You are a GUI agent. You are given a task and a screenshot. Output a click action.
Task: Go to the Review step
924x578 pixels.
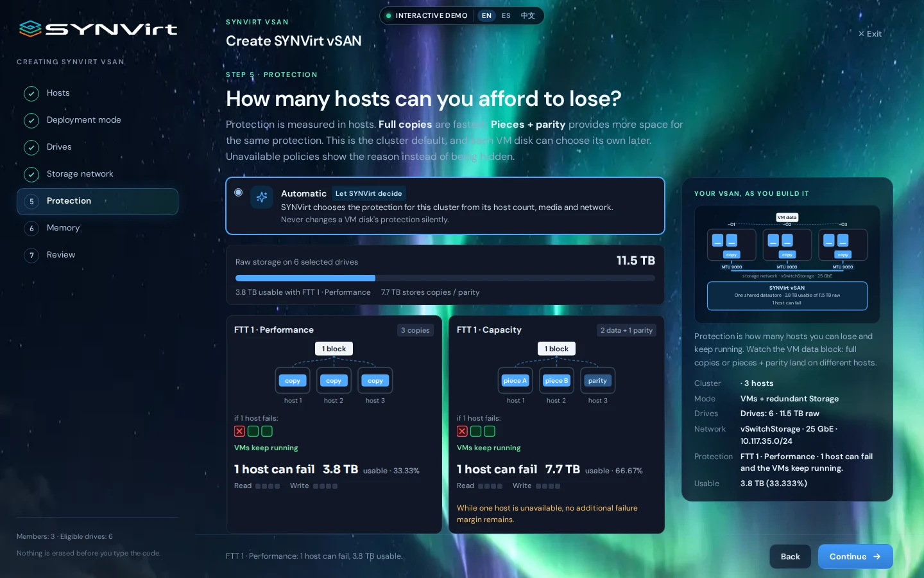98,256
